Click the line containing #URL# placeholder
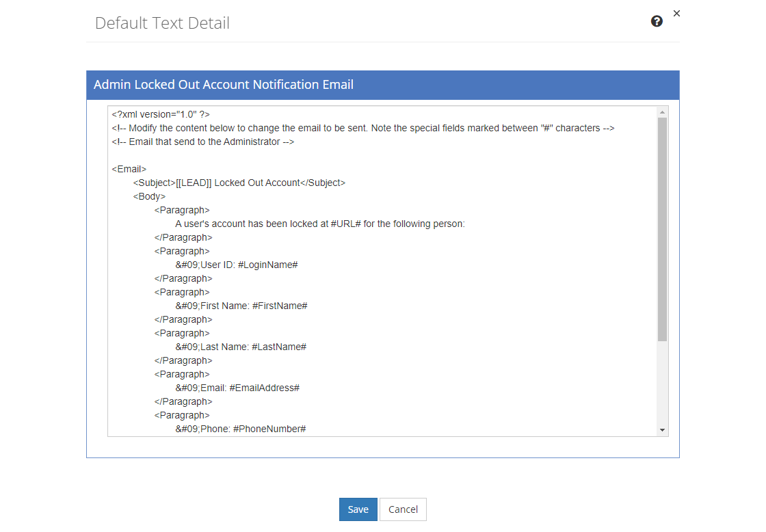 [x=320, y=224]
